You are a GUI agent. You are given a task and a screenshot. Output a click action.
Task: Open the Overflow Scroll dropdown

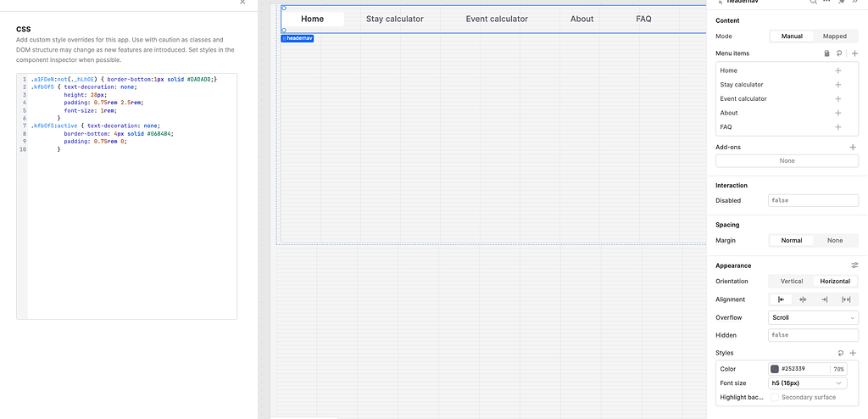point(813,317)
